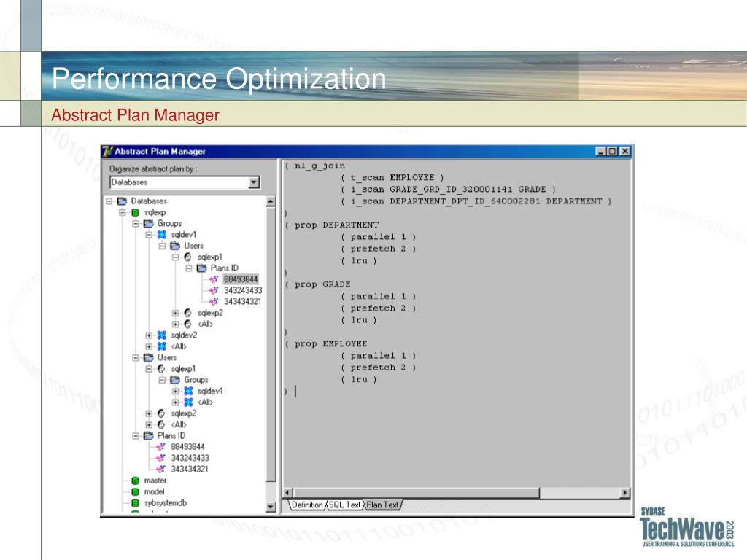Click the Abstract Plan Manager title bar icon

coord(108,151)
